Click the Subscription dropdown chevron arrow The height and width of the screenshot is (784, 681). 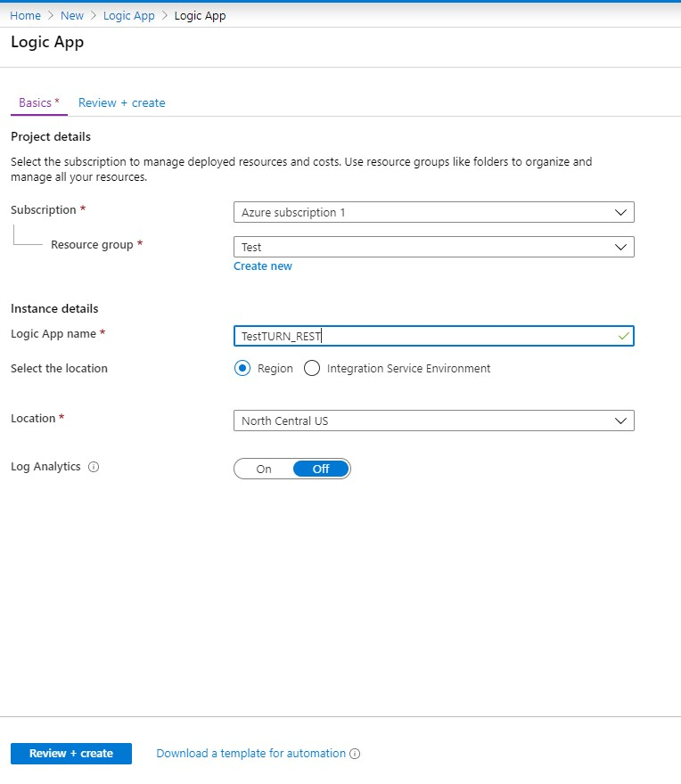click(x=620, y=213)
